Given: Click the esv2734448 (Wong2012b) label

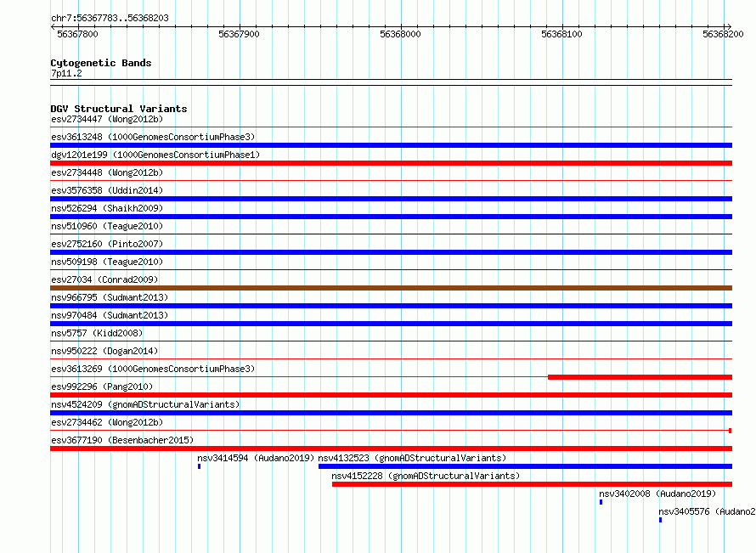Looking at the screenshot, I should pyautogui.click(x=107, y=172).
